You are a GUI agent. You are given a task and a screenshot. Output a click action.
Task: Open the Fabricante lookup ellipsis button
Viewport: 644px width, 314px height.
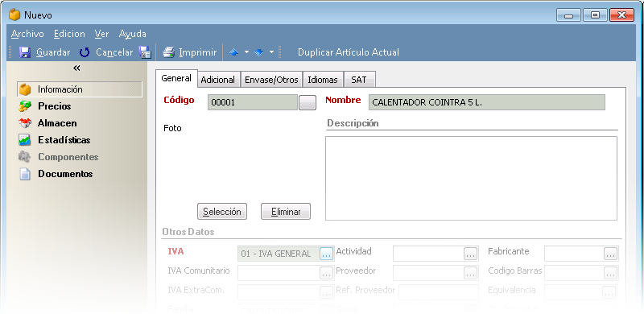610,254
